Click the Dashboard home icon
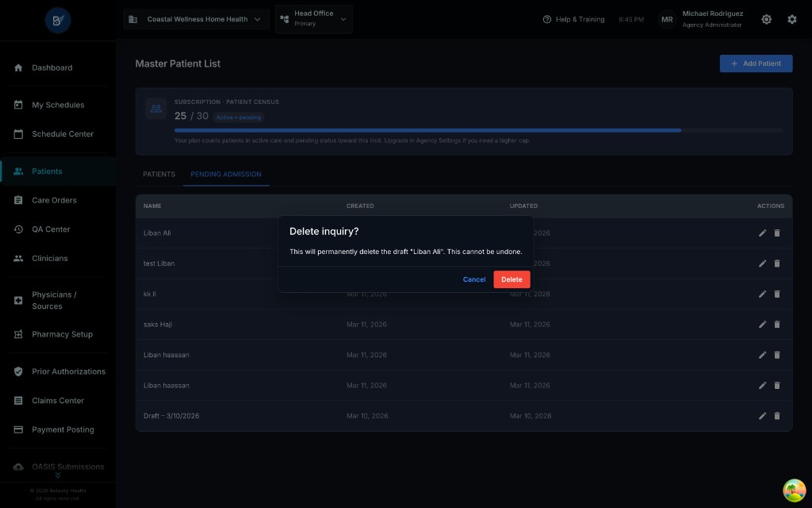This screenshot has width=812, height=508. pyautogui.click(x=18, y=67)
